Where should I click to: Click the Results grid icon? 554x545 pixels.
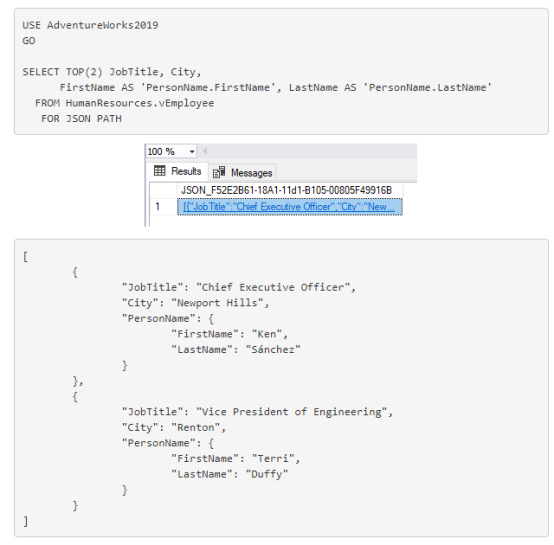coord(159,171)
